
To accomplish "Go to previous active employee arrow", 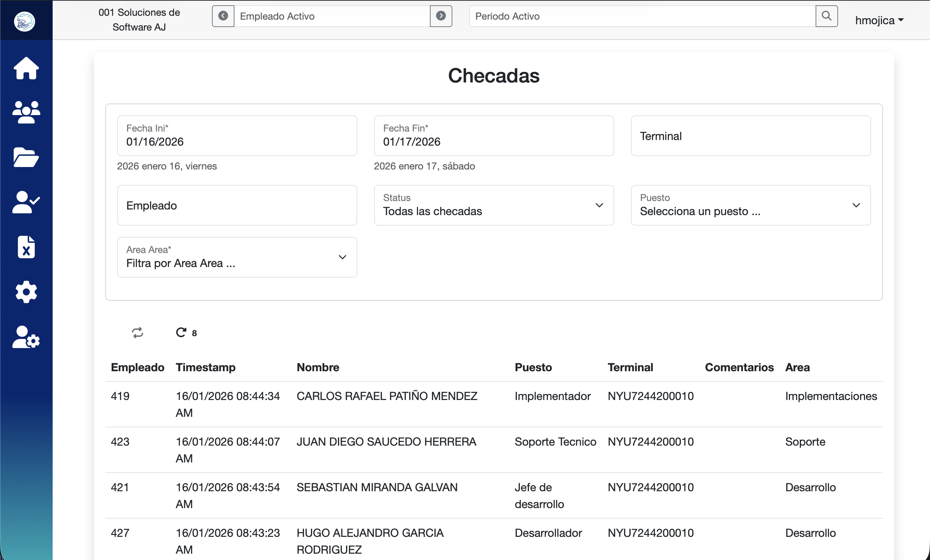I will [223, 16].
